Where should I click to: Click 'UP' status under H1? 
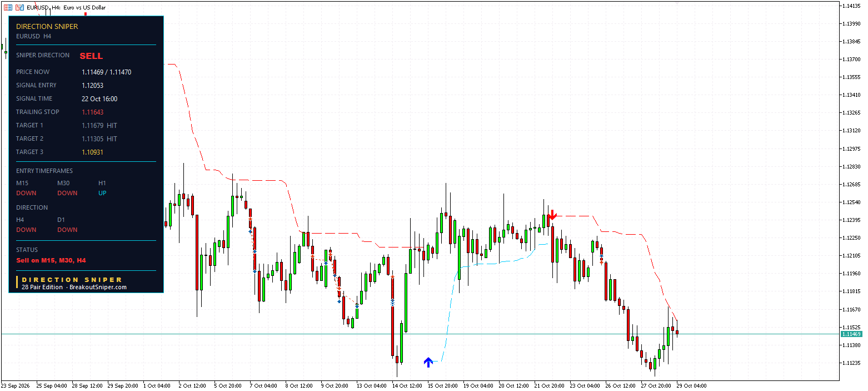pos(102,193)
